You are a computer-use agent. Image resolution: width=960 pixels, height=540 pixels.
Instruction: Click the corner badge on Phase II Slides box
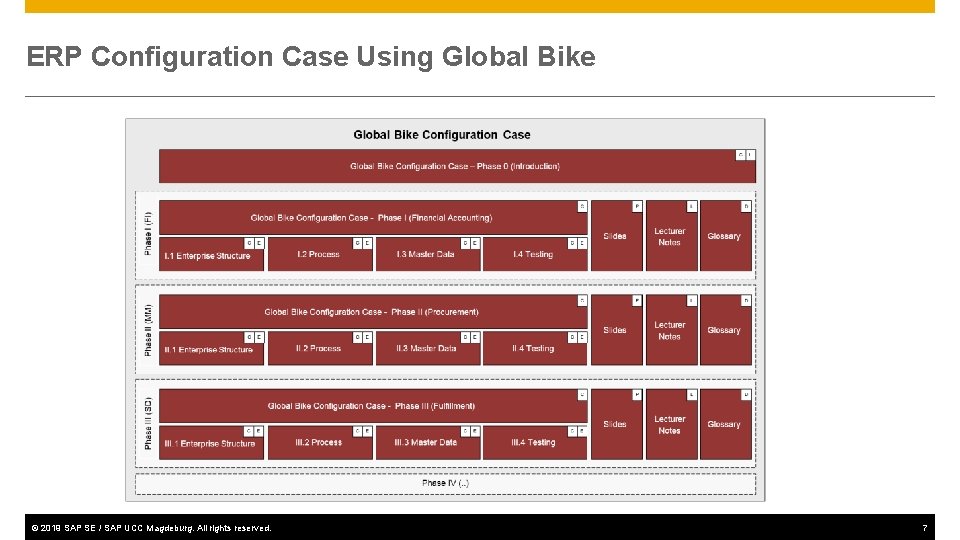[x=637, y=301]
